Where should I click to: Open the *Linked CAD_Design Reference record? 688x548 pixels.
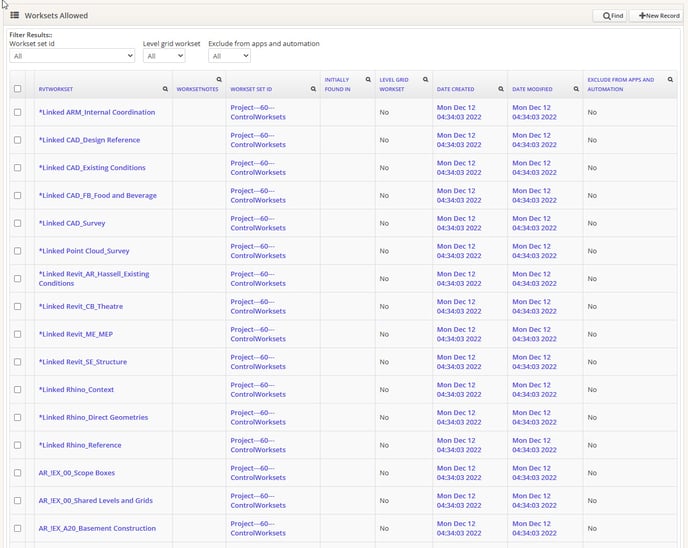[x=90, y=140]
